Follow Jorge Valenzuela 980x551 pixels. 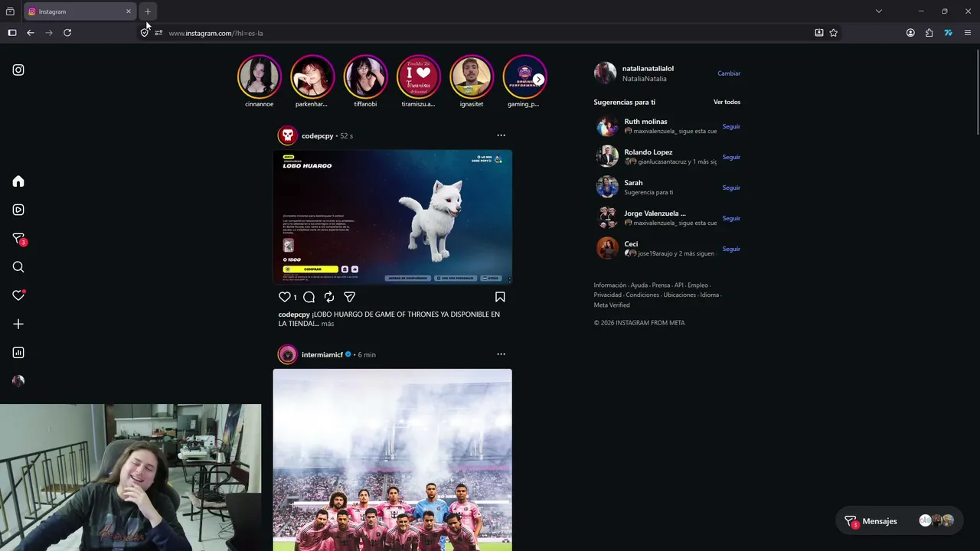point(731,218)
